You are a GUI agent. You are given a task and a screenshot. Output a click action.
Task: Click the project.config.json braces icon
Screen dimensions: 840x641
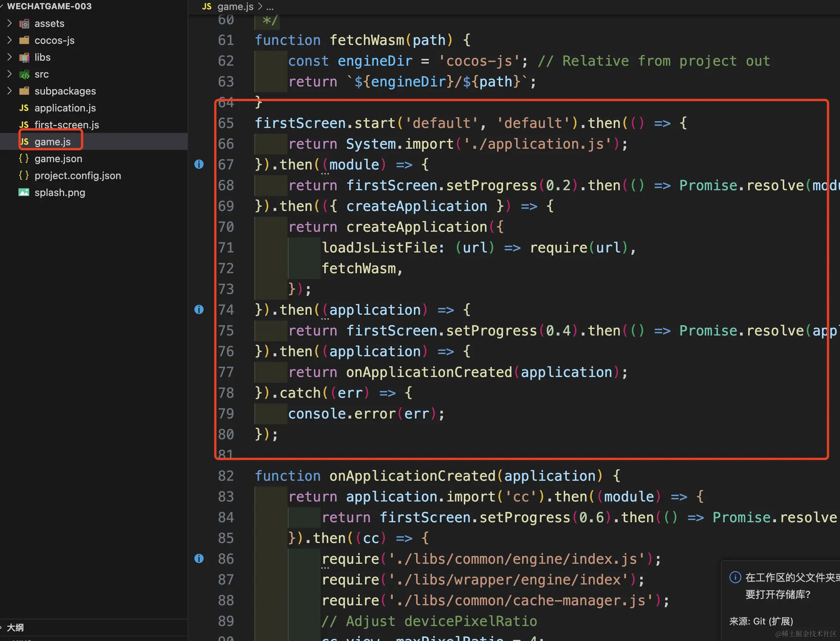click(24, 176)
